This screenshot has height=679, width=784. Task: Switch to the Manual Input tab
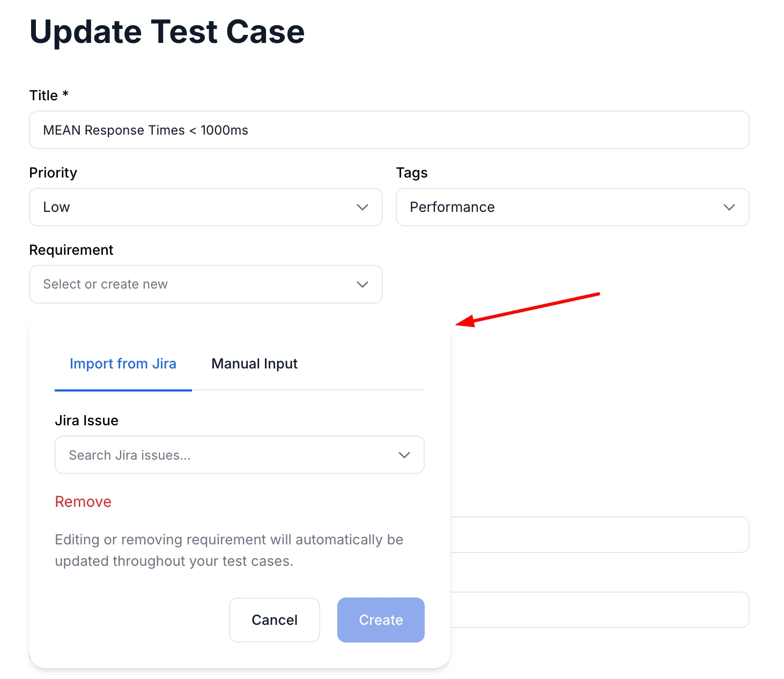click(x=254, y=364)
